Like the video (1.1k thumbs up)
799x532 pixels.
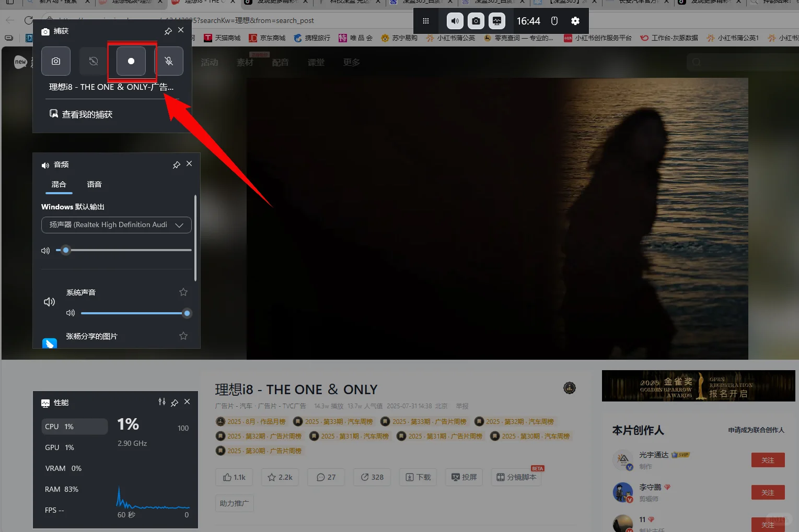pyautogui.click(x=234, y=477)
